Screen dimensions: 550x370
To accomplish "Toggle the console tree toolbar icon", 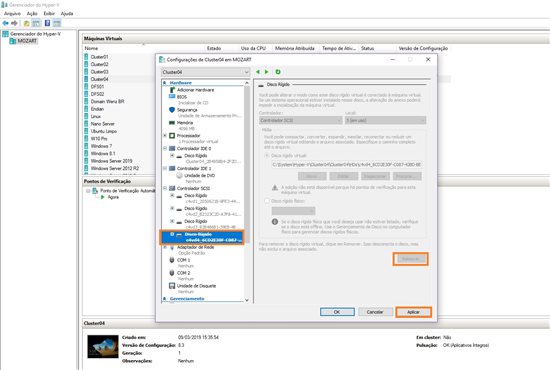I will coord(36,23).
